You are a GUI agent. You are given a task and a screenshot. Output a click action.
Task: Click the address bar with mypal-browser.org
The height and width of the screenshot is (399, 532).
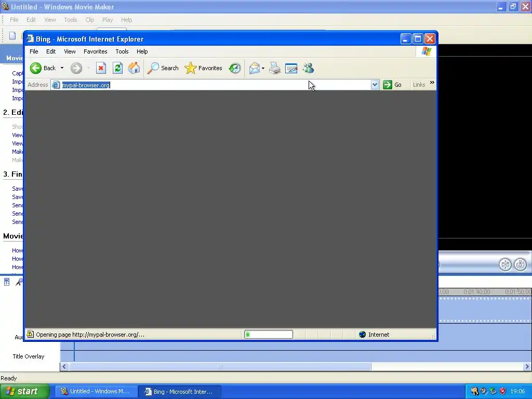pos(210,85)
